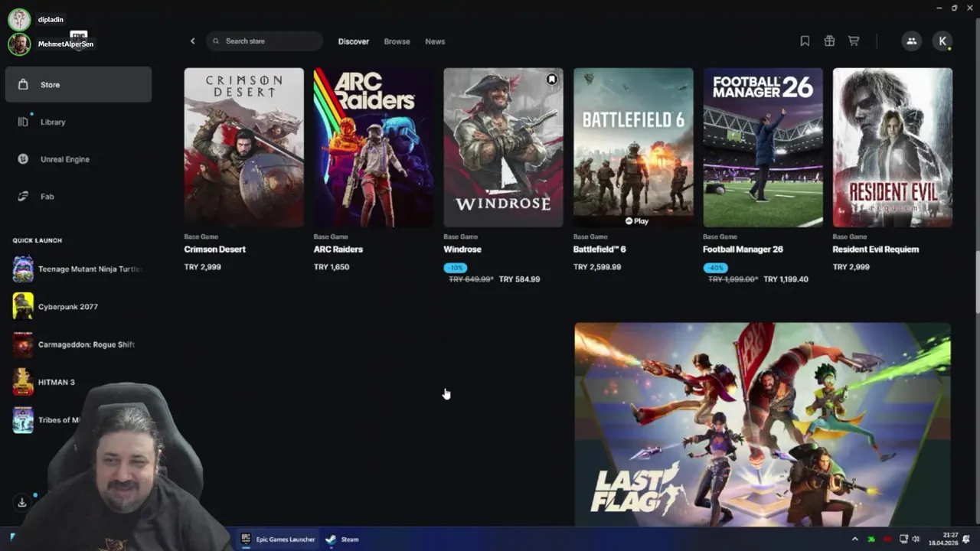Image resolution: width=980 pixels, height=551 pixels.
Task: Click the Search store field
Action: [x=264, y=41]
